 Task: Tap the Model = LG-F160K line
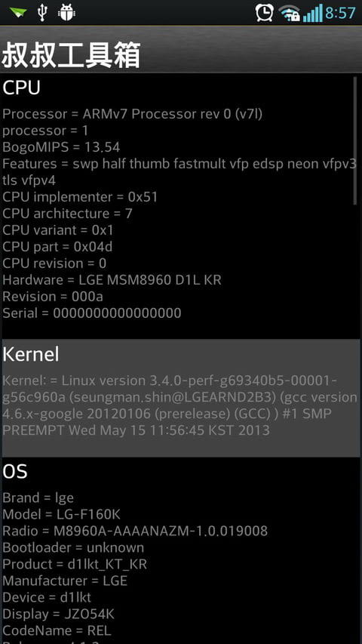(62, 514)
